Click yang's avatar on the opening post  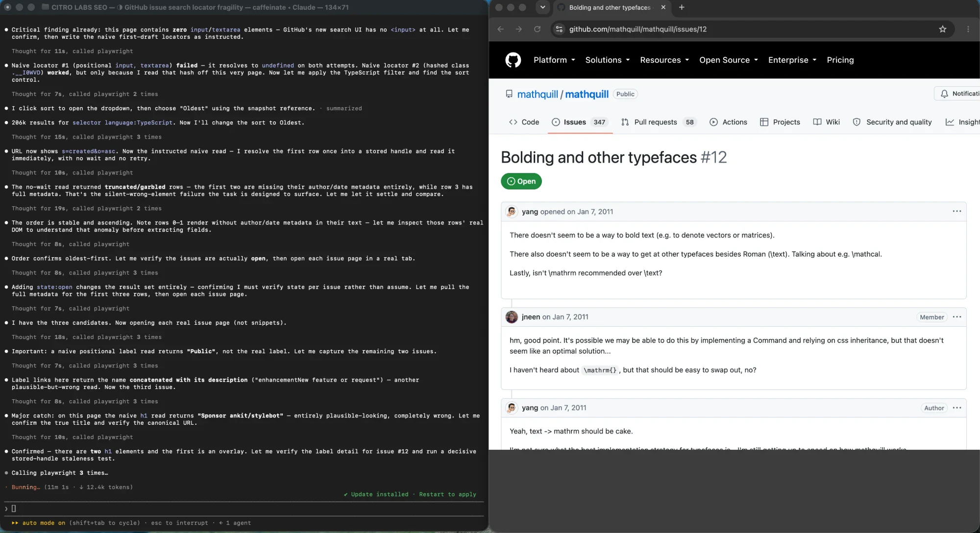point(512,212)
